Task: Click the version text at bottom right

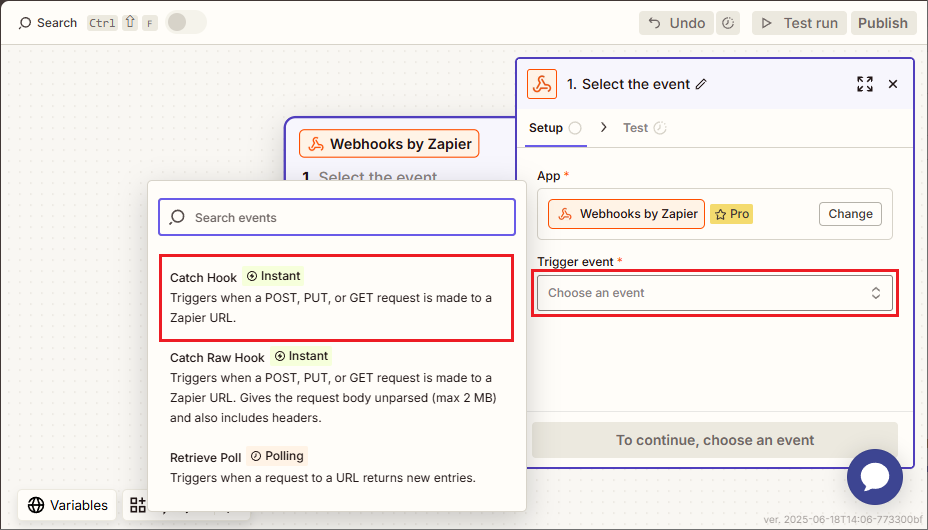Action: pos(843,519)
